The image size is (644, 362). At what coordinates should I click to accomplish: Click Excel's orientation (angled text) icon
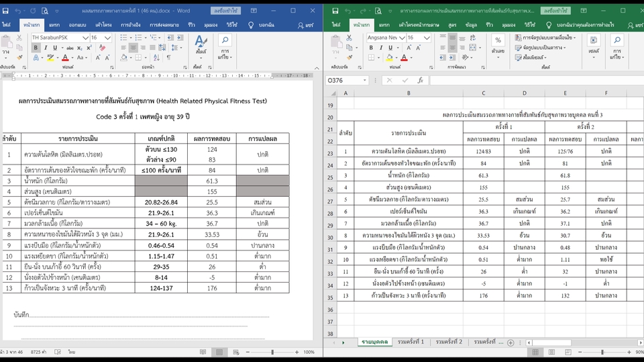pos(466,58)
